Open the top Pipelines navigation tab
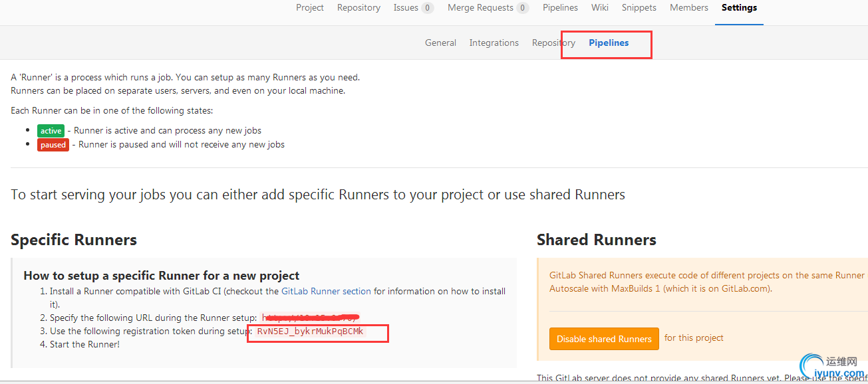The image size is (868, 384). [x=560, y=8]
